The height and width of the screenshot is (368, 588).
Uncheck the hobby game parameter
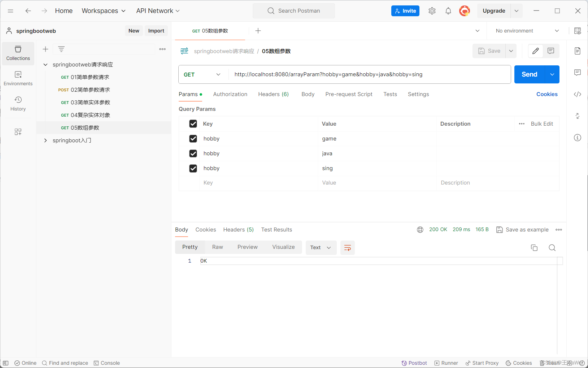pos(193,139)
